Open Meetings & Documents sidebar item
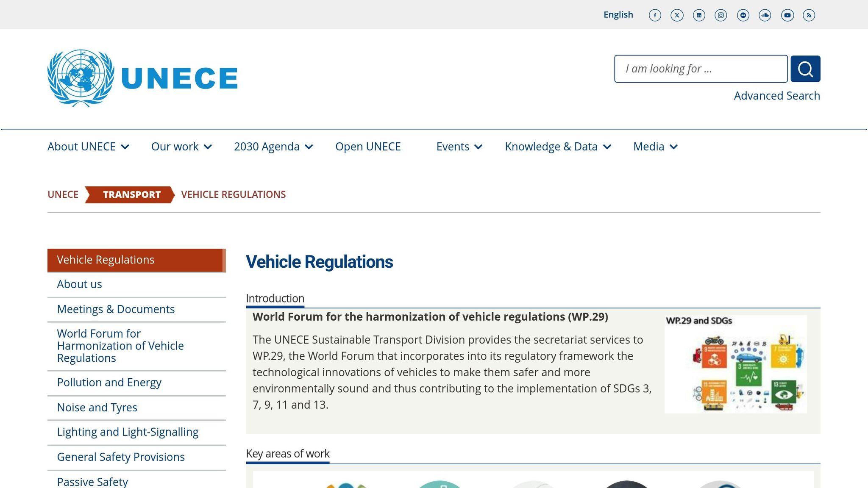The width and height of the screenshot is (868, 488). pyautogui.click(x=136, y=309)
